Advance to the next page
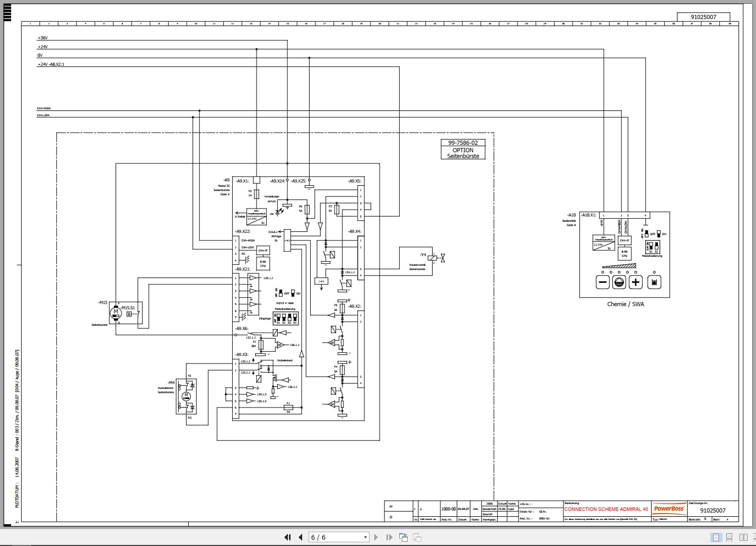Screen dimensions: 756x546 click(376, 537)
